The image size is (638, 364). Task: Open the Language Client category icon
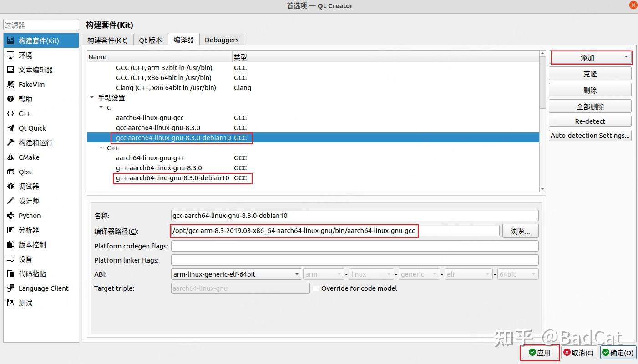click(x=10, y=288)
